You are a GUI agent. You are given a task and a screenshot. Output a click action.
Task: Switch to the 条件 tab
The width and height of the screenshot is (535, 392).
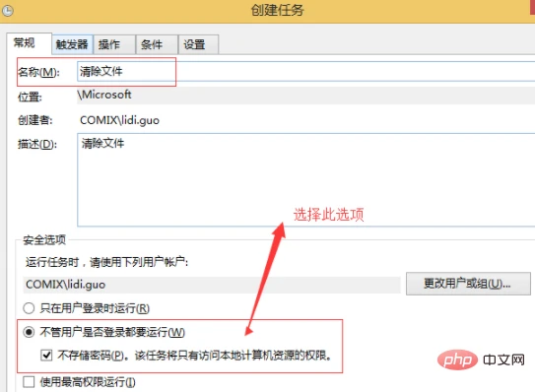[x=157, y=44]
